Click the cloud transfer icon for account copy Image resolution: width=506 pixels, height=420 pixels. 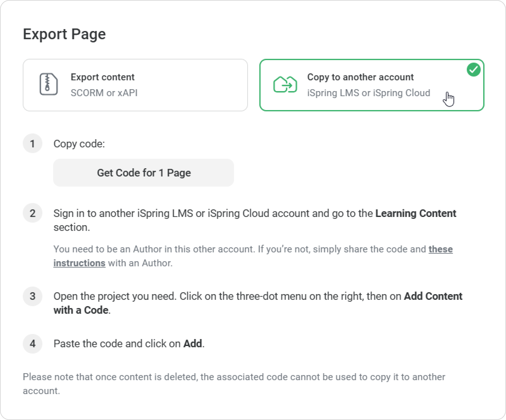click(285, 84)
